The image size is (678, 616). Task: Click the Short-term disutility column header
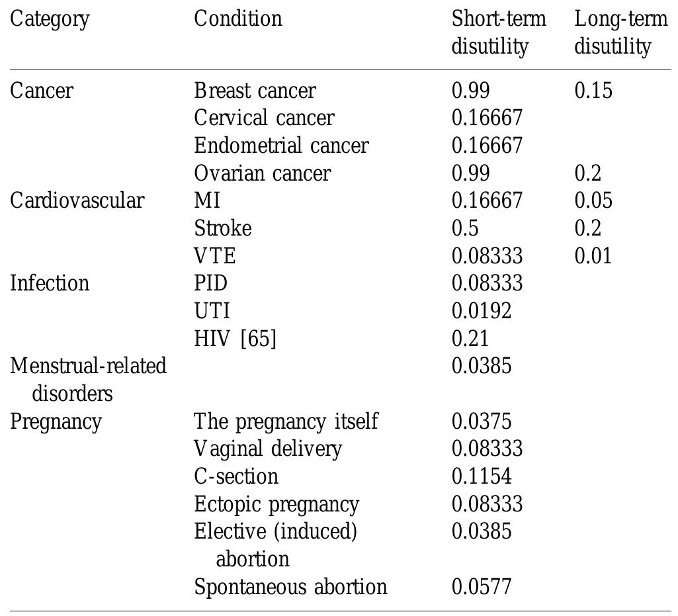click(499, 32)
